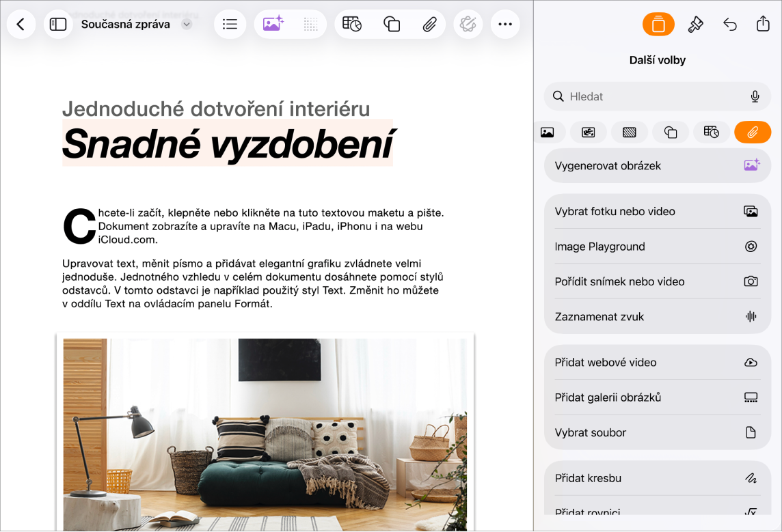Switch to the photos category tab
This screenshot has height=532, width=782.
[548, 132]
